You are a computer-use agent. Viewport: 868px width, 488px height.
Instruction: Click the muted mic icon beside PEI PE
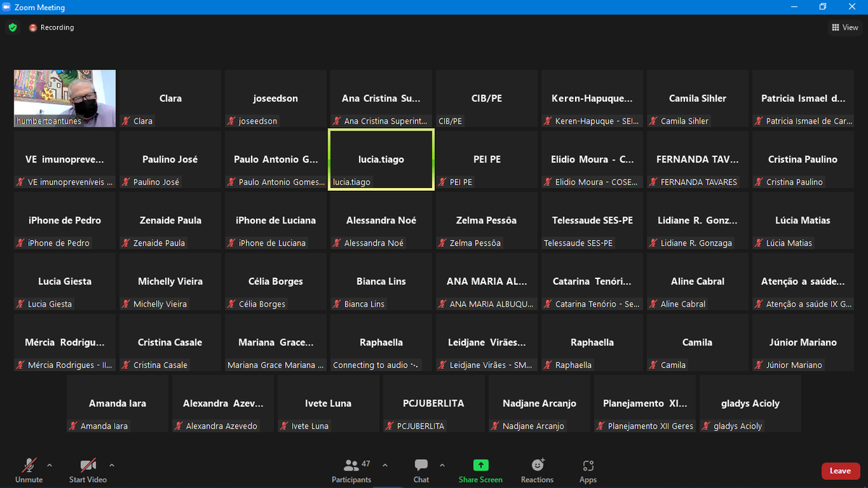click(443, 182)
